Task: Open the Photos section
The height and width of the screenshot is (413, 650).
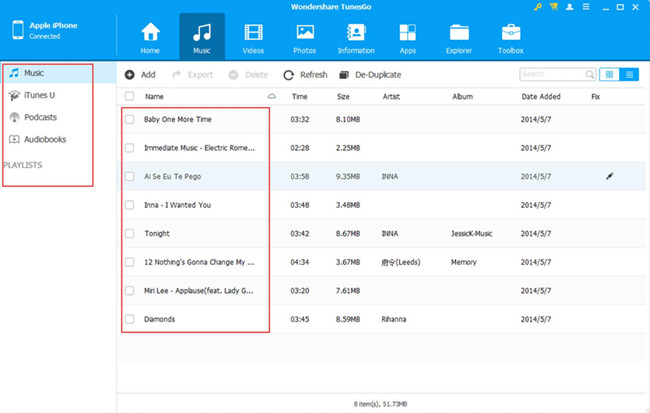Action: point(305,38)
